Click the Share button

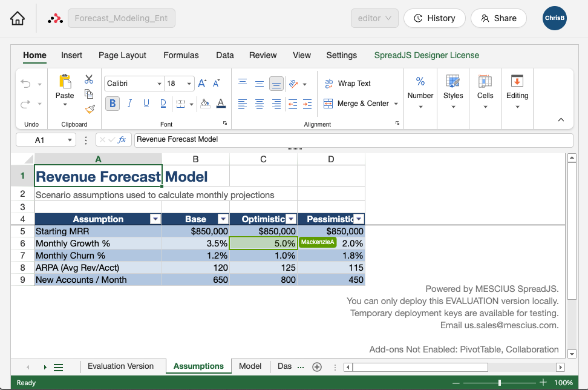coord(498,18)
